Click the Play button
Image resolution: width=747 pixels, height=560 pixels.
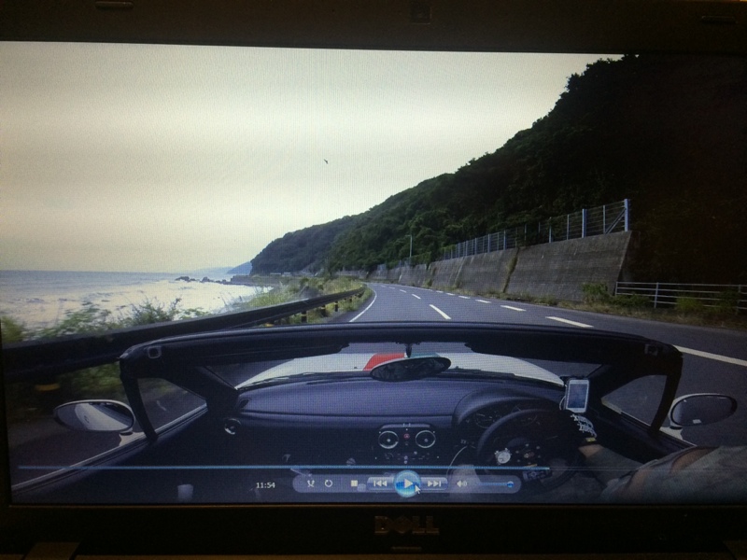tap(407, 483)
